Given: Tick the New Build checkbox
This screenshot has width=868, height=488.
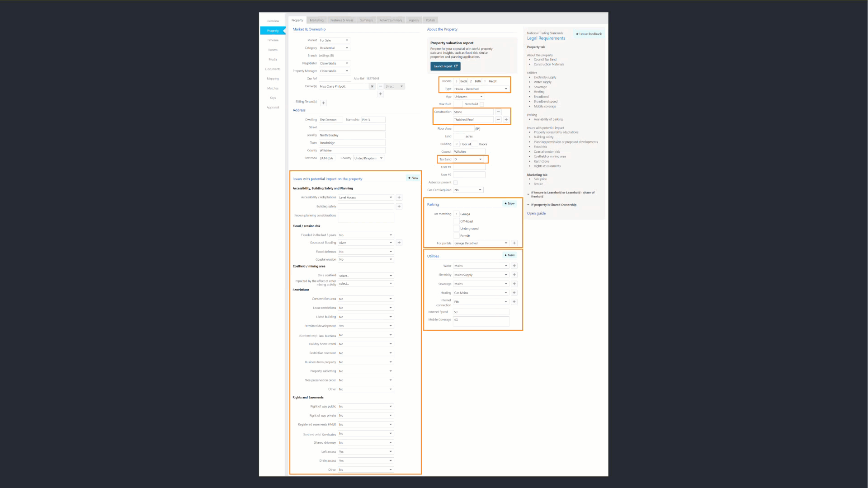Looking at the screenshot, I should click(481, 104).
